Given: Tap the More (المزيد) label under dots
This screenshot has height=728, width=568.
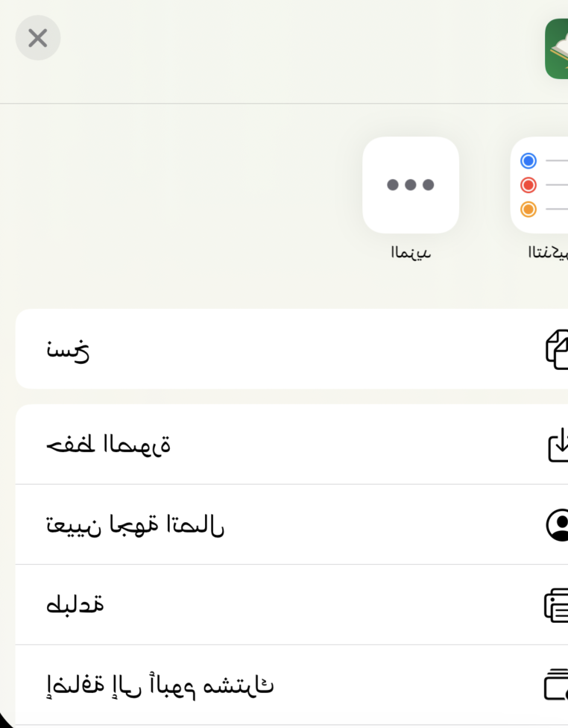Looking at the screenshot, I should click(411, 253).
